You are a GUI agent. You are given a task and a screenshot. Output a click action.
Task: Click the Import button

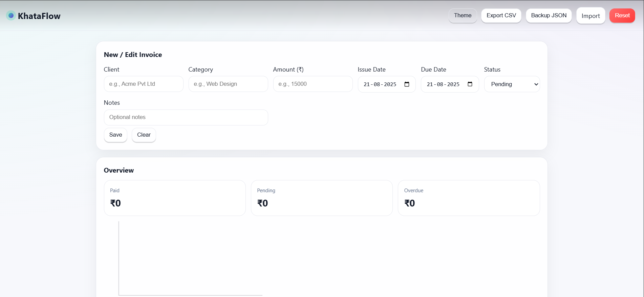[590, 16]
